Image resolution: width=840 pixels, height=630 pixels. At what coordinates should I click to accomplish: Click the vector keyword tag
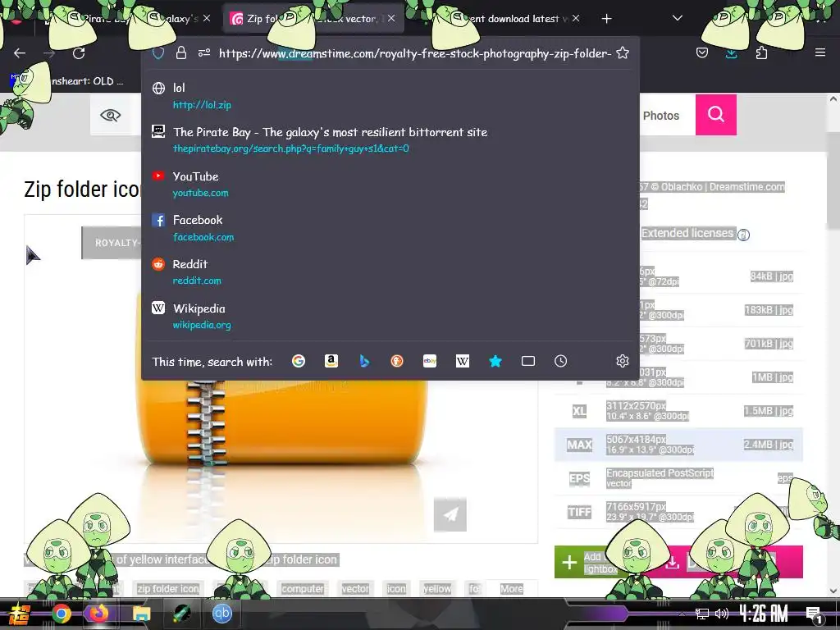coord(355,589)
